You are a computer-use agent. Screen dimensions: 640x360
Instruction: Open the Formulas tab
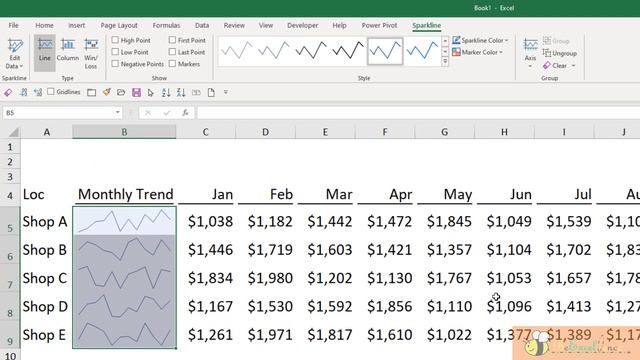click(x=166, y=25)
